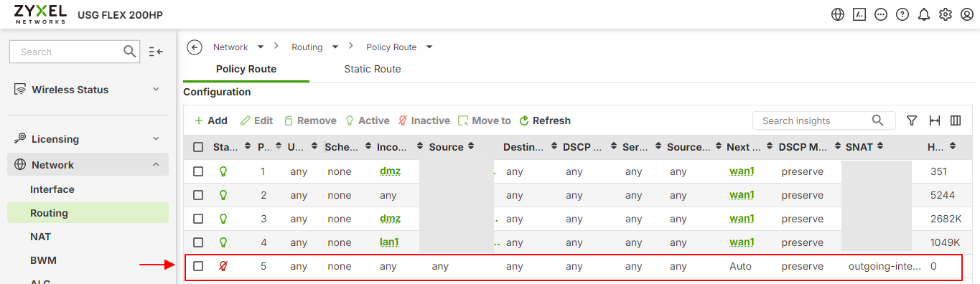
Task: Click the Wireless Status icon in sidebar
Action: [x=19, y=90]
